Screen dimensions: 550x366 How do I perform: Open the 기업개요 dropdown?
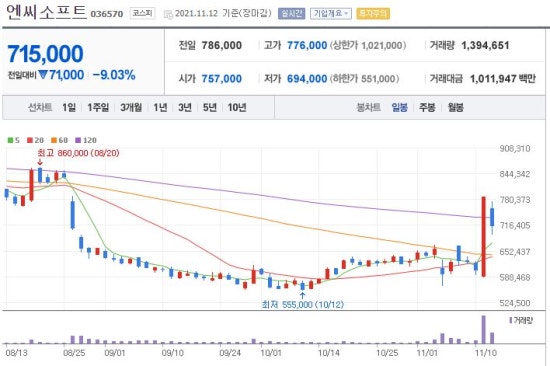(331, 14)
